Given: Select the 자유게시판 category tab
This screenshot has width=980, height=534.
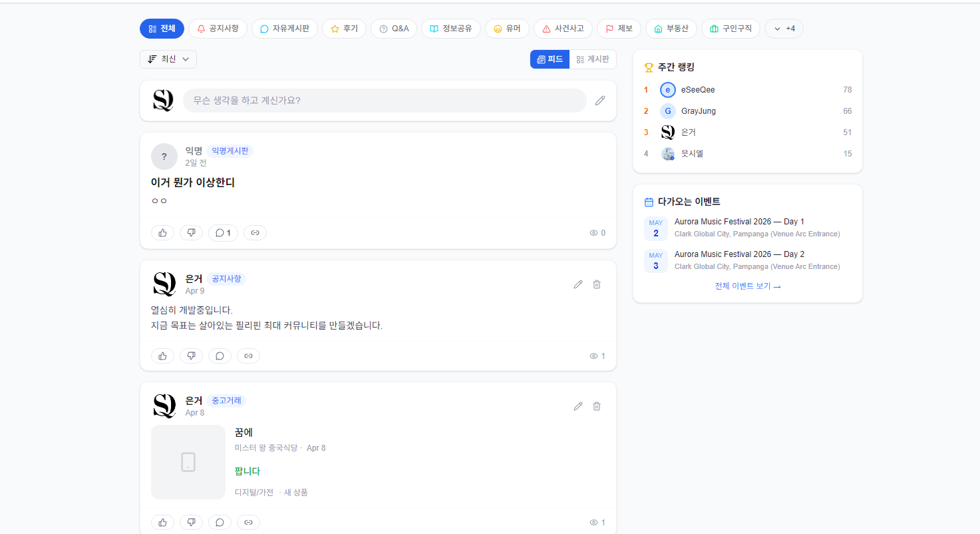Looking at the screenshot, I should tap(284, 29).
